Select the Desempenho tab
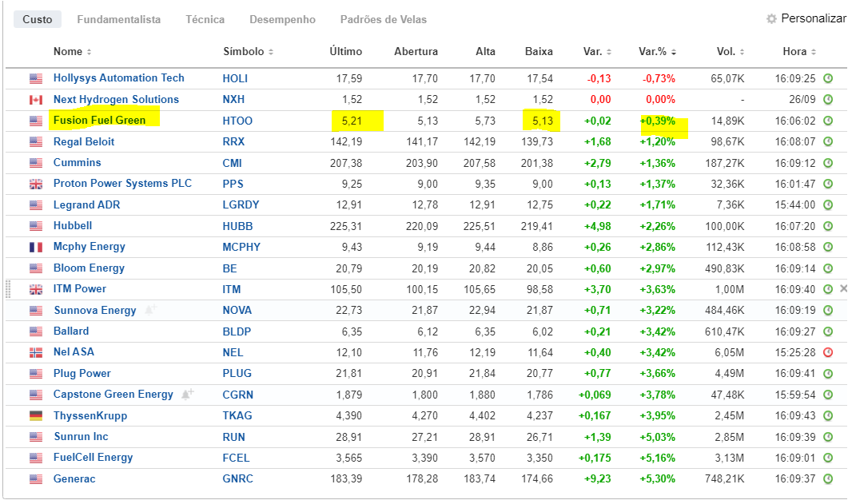 282,19
